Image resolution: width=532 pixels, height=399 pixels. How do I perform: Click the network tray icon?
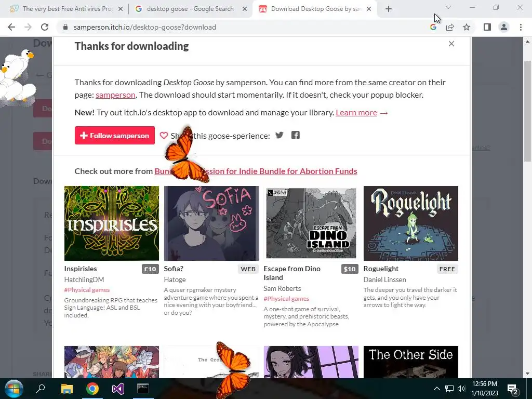pyautogui.click(x=449, y=389)
